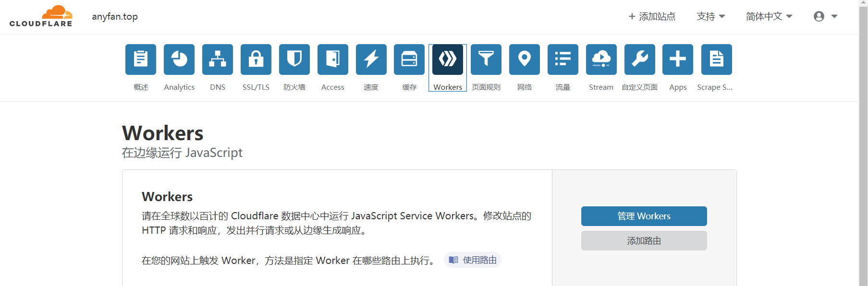Open the Analytics pie chart icon
Image resolution: width=868 pixels, height=286 pixels.
179,60
